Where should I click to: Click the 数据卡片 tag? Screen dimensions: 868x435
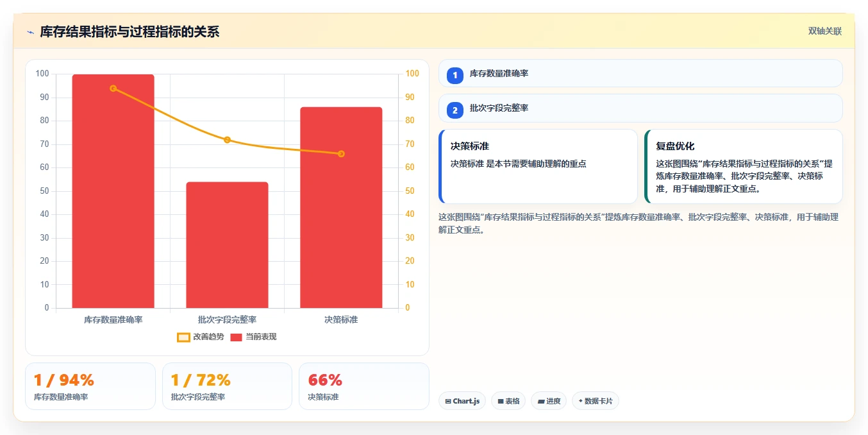[596, 401]
